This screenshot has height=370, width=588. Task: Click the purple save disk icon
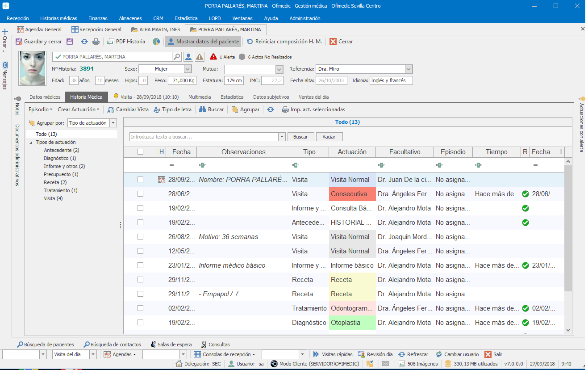(70, 42)
